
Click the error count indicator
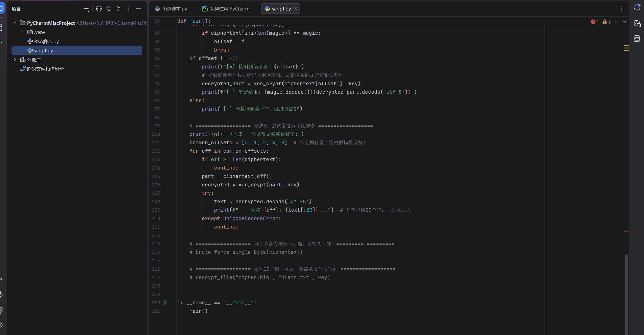click(x=595, y=22)
